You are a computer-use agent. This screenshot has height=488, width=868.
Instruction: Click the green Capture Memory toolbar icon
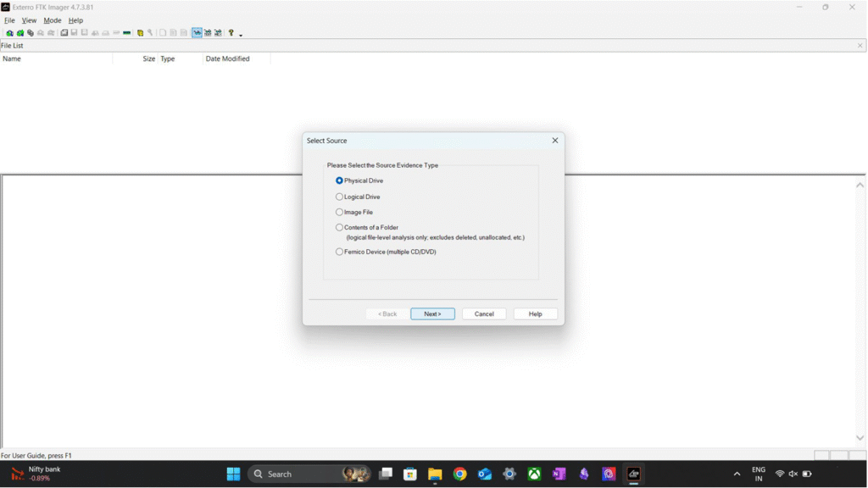coord(127,33)
